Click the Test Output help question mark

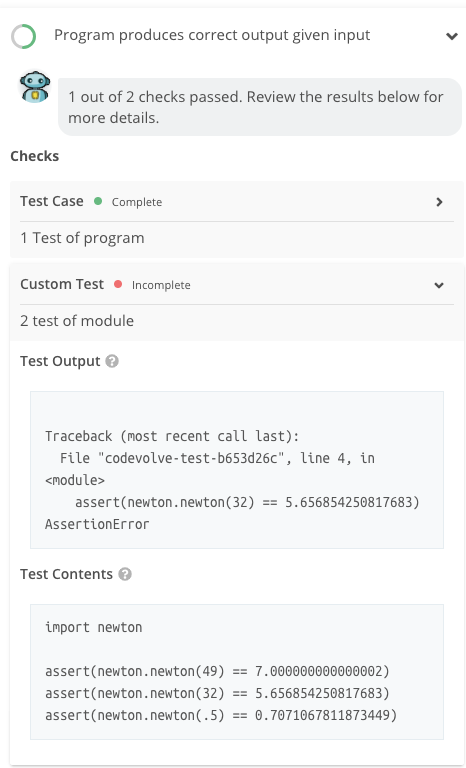tap(112, 361)
